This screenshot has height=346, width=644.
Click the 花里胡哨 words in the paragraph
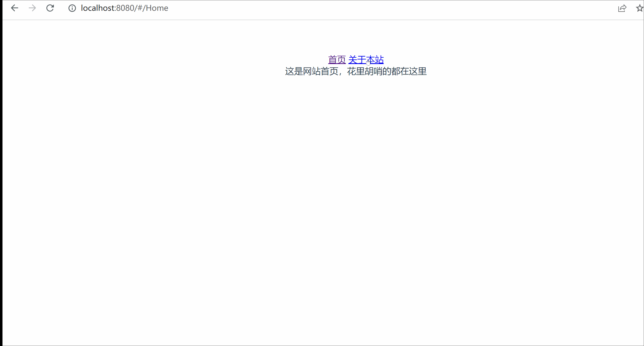pos(365,71)
